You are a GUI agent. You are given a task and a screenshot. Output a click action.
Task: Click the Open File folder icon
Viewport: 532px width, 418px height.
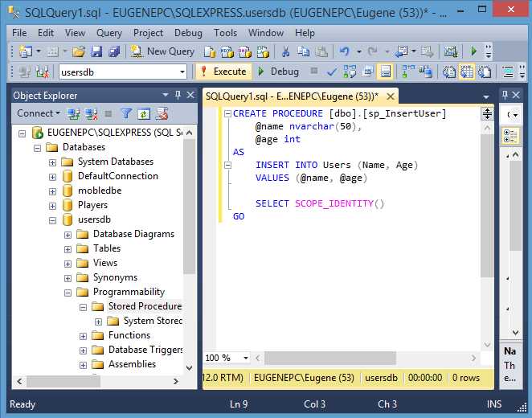pyautogui.click(x=79, y=51)
